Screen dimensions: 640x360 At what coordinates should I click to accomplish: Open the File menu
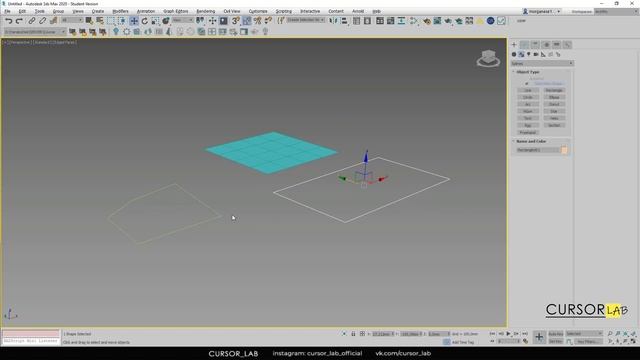[x=7, y=11]
